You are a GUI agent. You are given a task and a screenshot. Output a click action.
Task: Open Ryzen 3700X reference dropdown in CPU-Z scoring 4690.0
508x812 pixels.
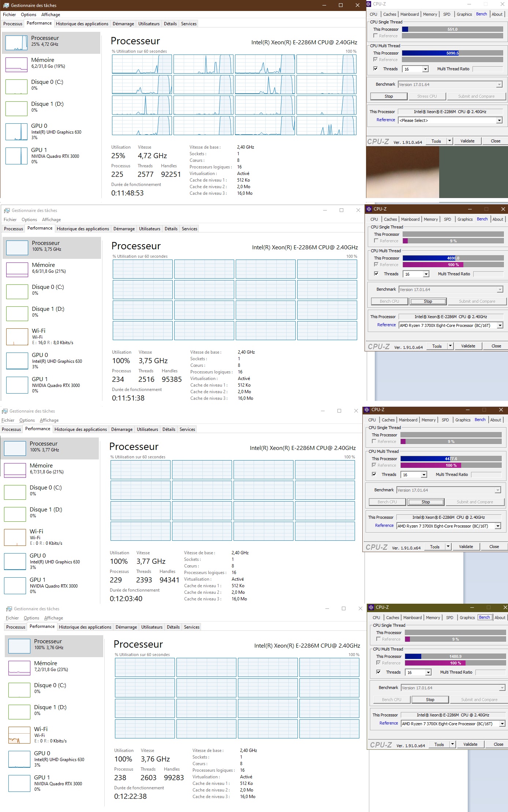500,325
